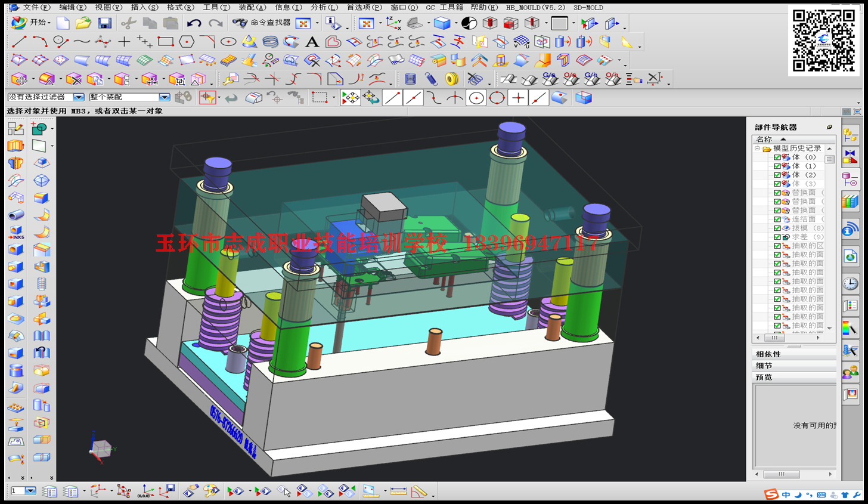Open the 没有选择过滤器 selection filter dropdown
The image size is (868, 504).
78,97
